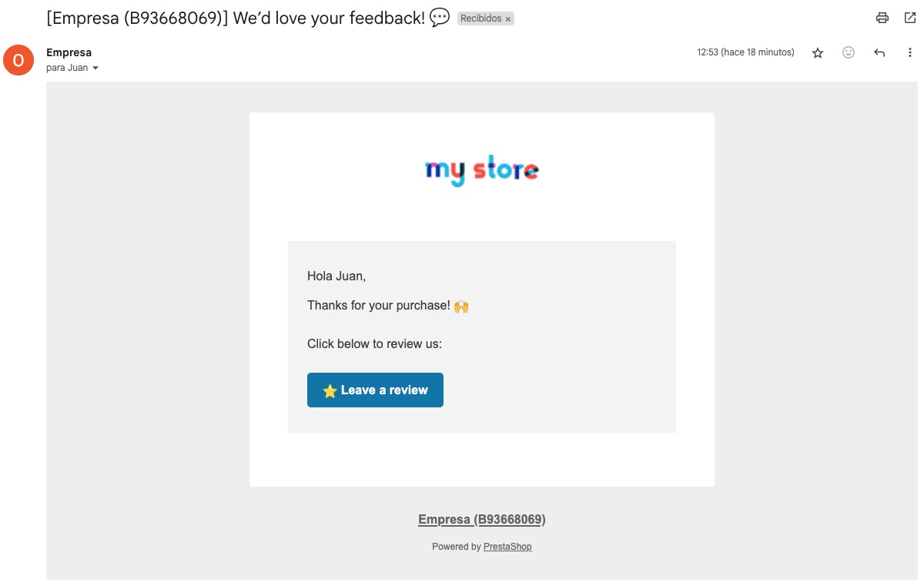Viewport: 924px width, 586px height.
Task: Follow the PrestaShop link
Action: (507, 547)
